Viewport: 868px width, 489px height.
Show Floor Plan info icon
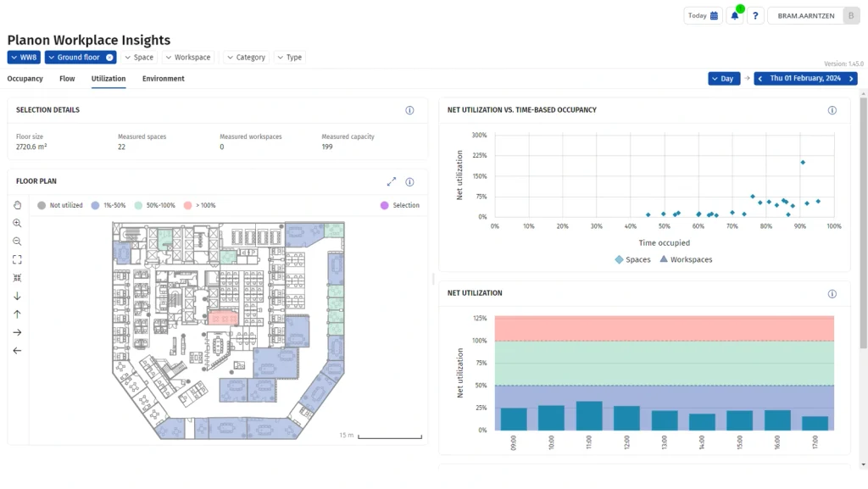409,181
